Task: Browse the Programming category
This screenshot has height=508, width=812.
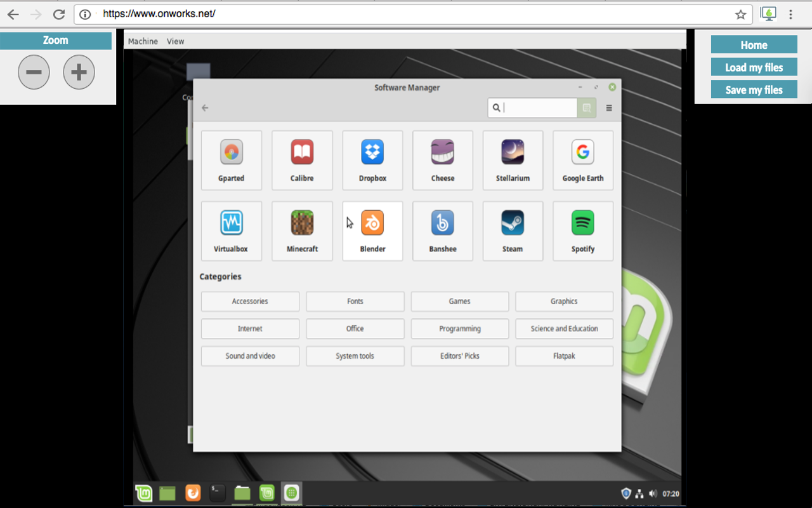Action: pyautogui.click(x=460, y=329)
